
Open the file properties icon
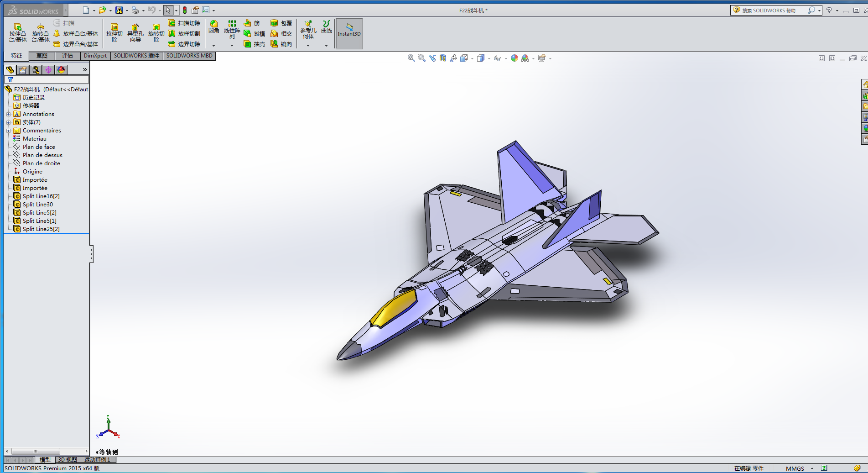pos(195,10)
